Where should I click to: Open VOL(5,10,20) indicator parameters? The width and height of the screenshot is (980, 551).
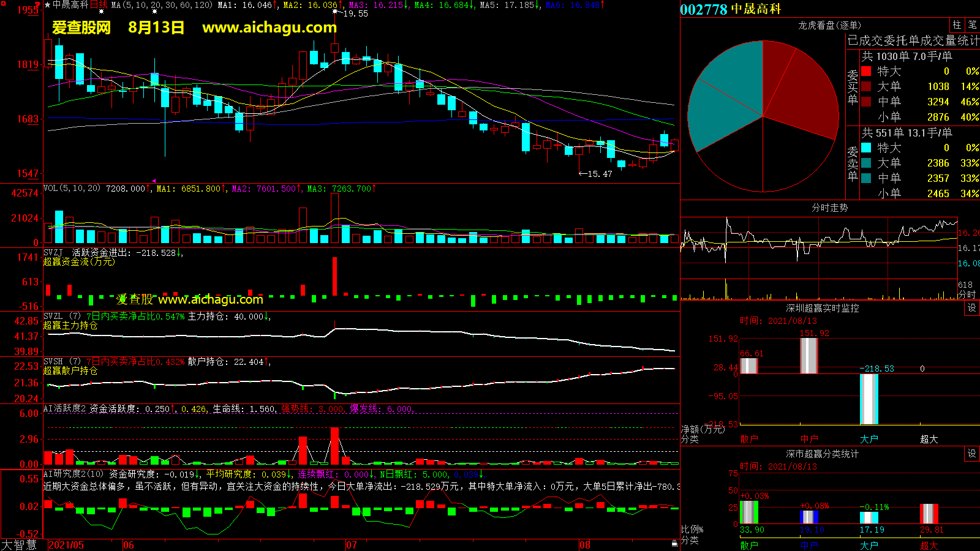point(72,189)
